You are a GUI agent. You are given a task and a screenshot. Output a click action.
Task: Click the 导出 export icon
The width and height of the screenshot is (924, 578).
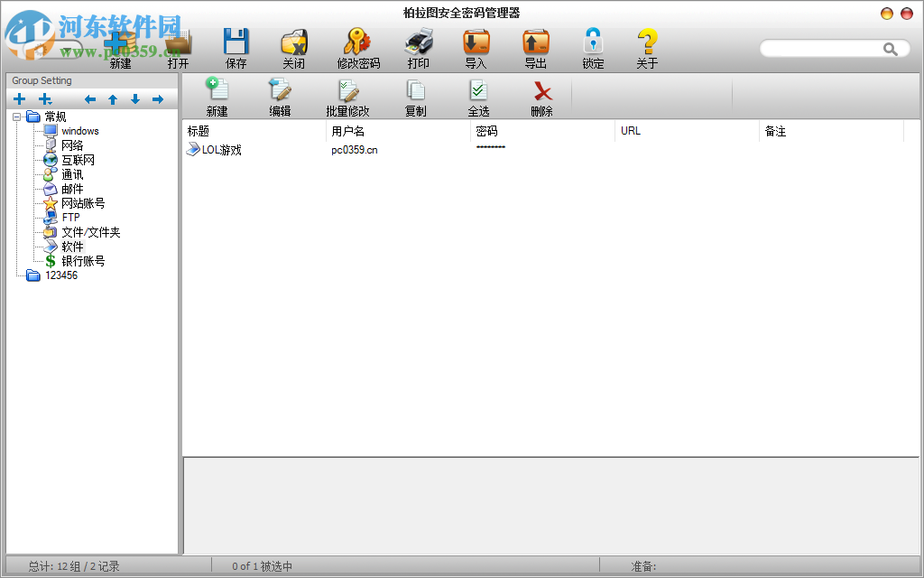click(534, 47)
